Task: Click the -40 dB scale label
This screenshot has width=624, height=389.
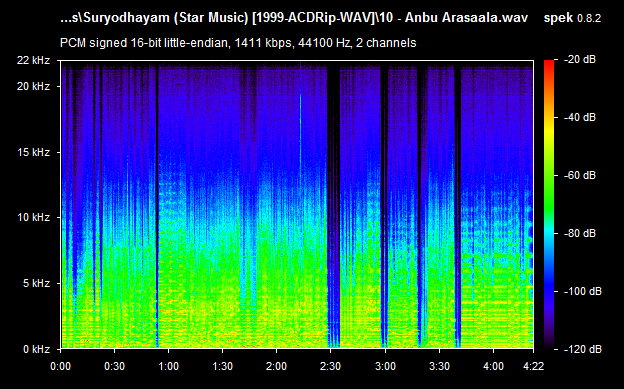Action: coord(580,117)
